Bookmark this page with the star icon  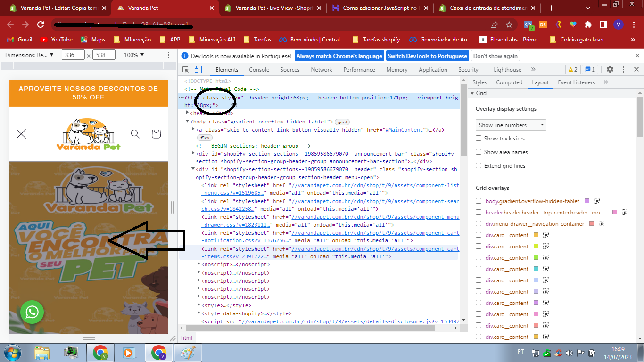pos(509,25)
